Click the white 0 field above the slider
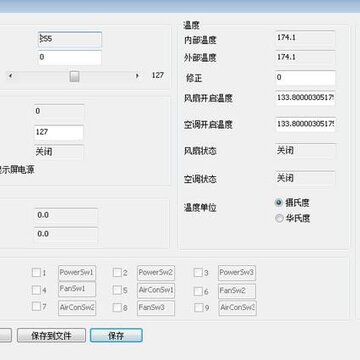 click(70, 58)
